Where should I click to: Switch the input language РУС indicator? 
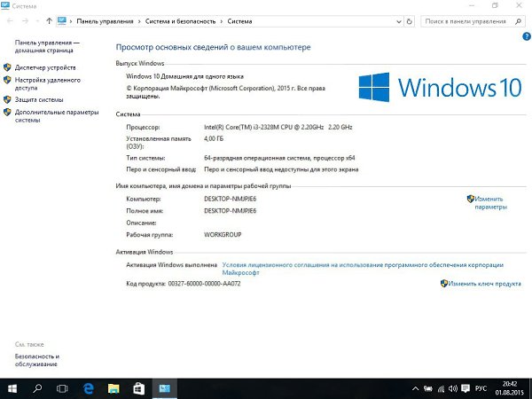(x=481, y=389)
